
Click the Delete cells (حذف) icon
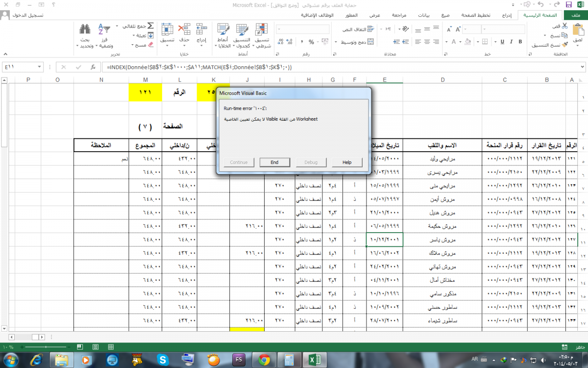tap(184, 28)
